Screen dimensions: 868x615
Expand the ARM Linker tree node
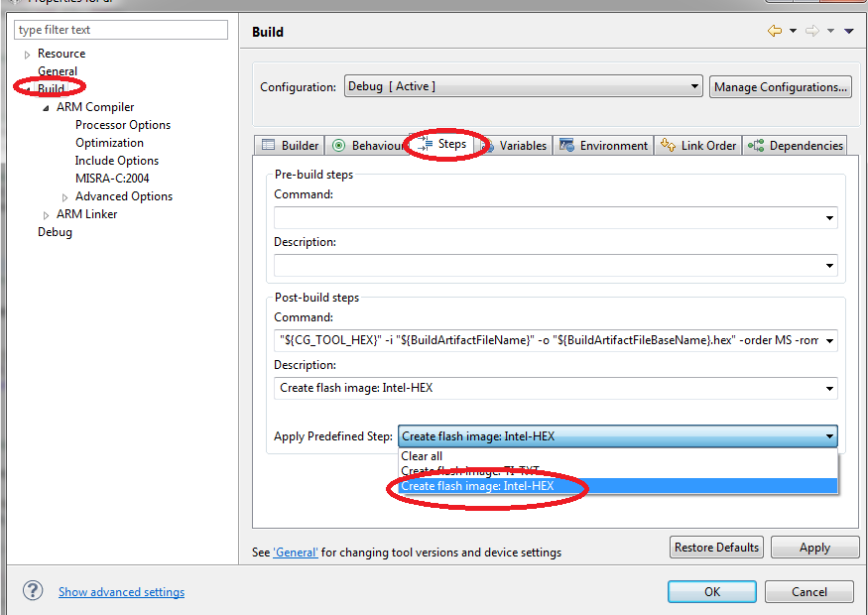[x=46, y=214]
